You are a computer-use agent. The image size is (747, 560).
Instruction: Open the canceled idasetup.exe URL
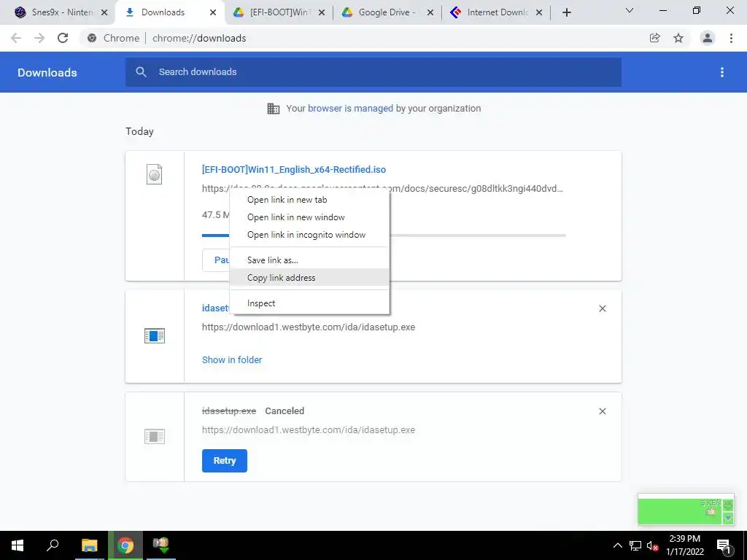309,430
